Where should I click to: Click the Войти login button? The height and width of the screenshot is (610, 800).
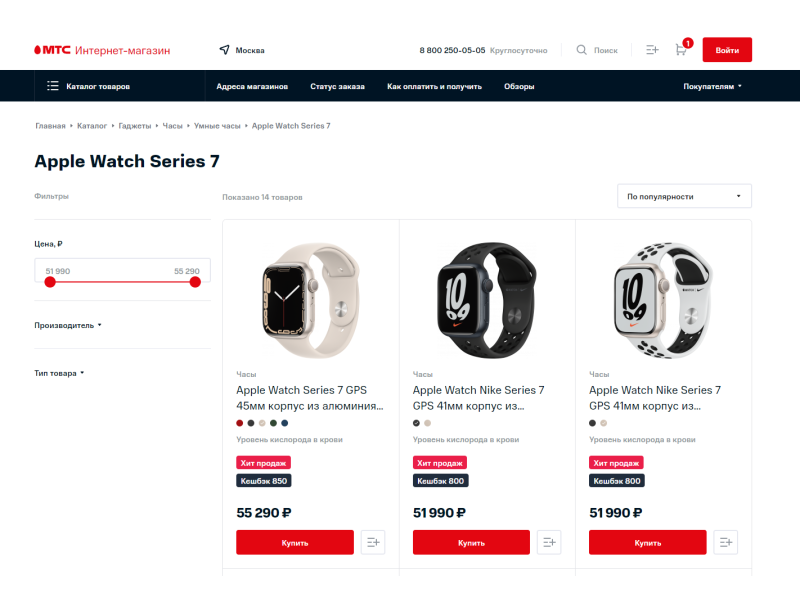[727, 49]
